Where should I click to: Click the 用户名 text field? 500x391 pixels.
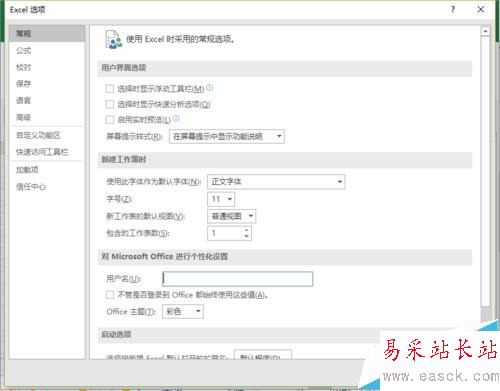(x=238, y=279)
